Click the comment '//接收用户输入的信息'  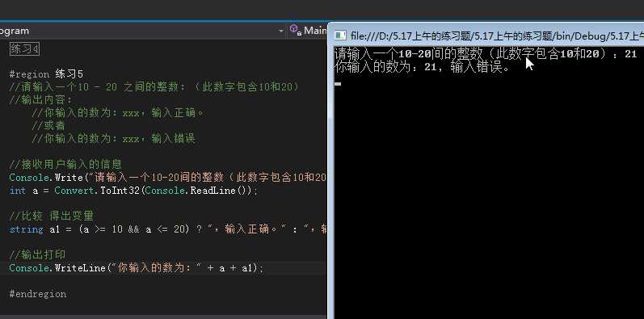coord(65,165)
